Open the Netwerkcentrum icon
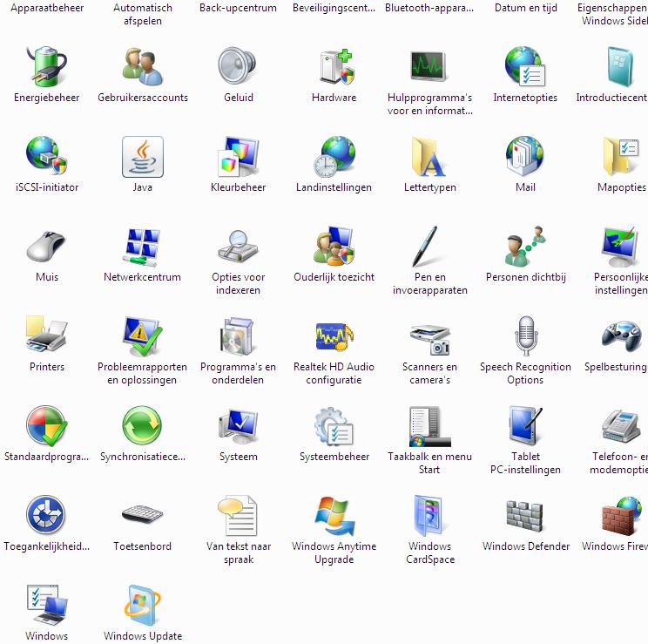 (143, 246)
